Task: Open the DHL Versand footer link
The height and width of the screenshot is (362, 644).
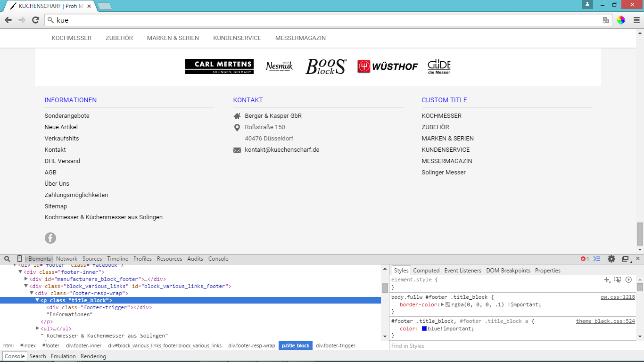Action: coord(62,161)
